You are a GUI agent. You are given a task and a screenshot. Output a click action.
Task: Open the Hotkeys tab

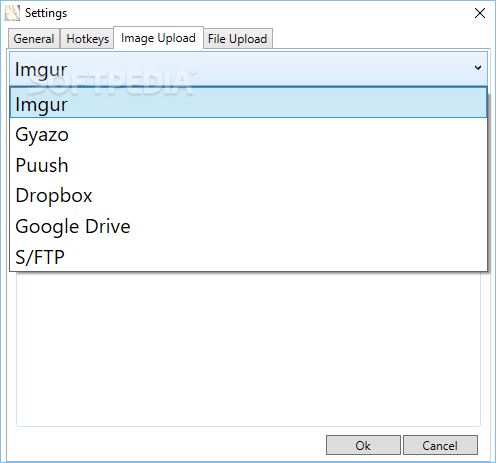coord(87,39)
